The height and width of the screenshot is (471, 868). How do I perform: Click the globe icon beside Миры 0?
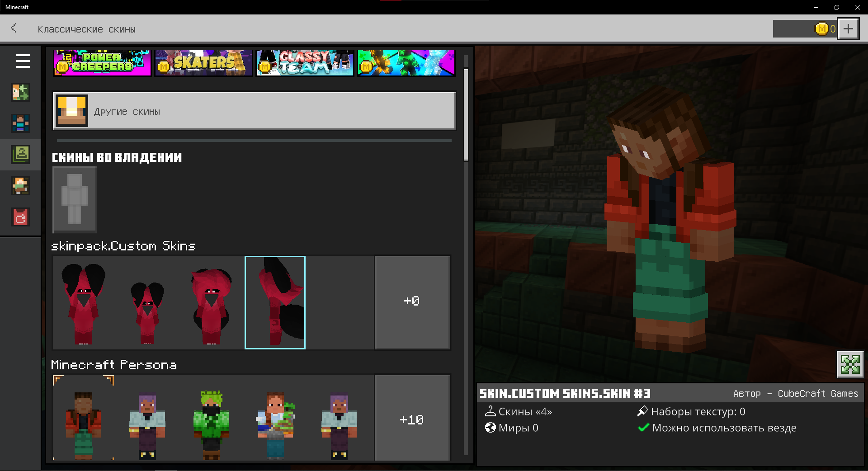click(x=490, y=427)
